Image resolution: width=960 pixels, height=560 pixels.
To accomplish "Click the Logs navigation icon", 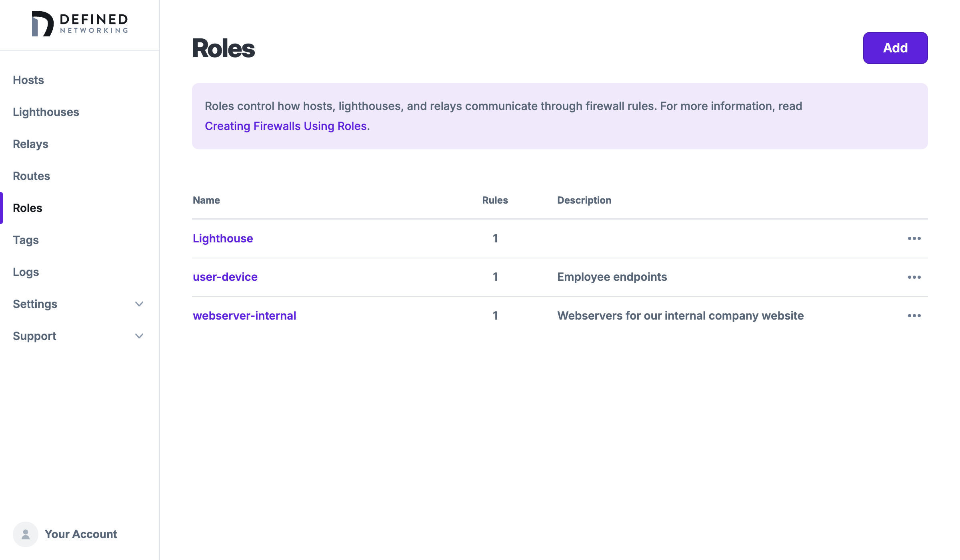I will point(26,271).
